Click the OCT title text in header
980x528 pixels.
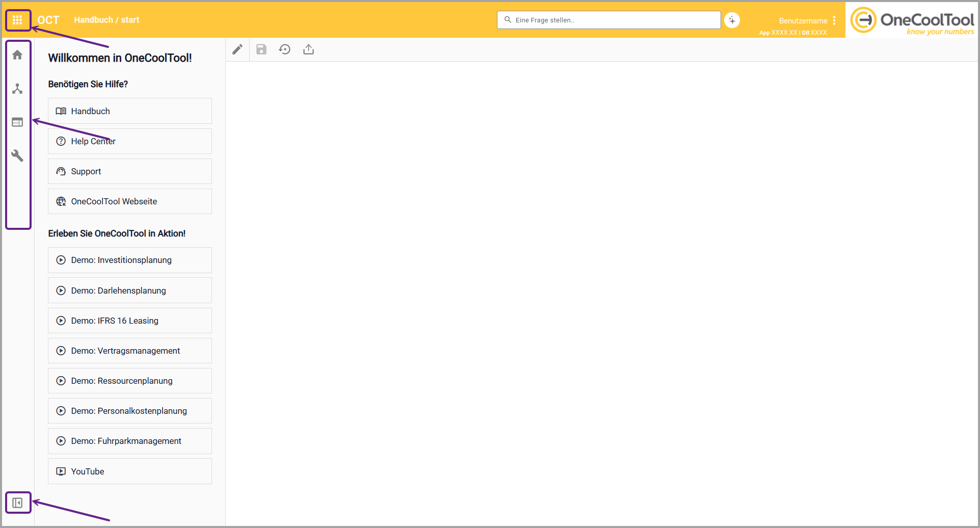click(48, 20)
